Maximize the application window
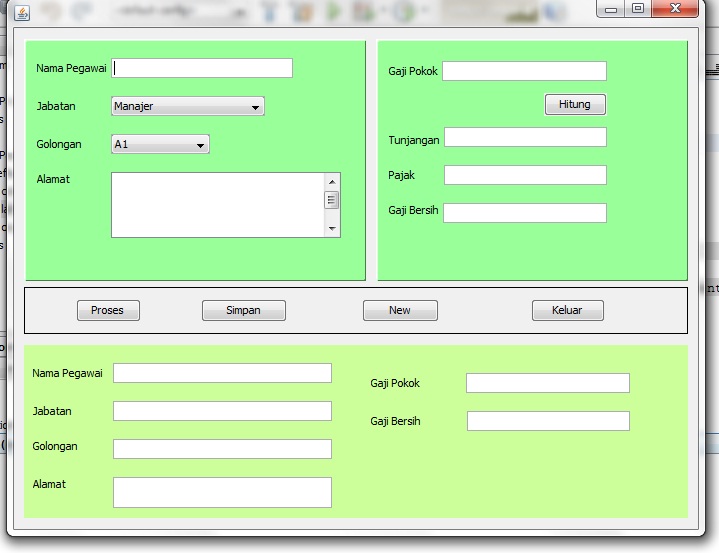The width and height of the screenshot is (719, 553). [x=638, y=9]
